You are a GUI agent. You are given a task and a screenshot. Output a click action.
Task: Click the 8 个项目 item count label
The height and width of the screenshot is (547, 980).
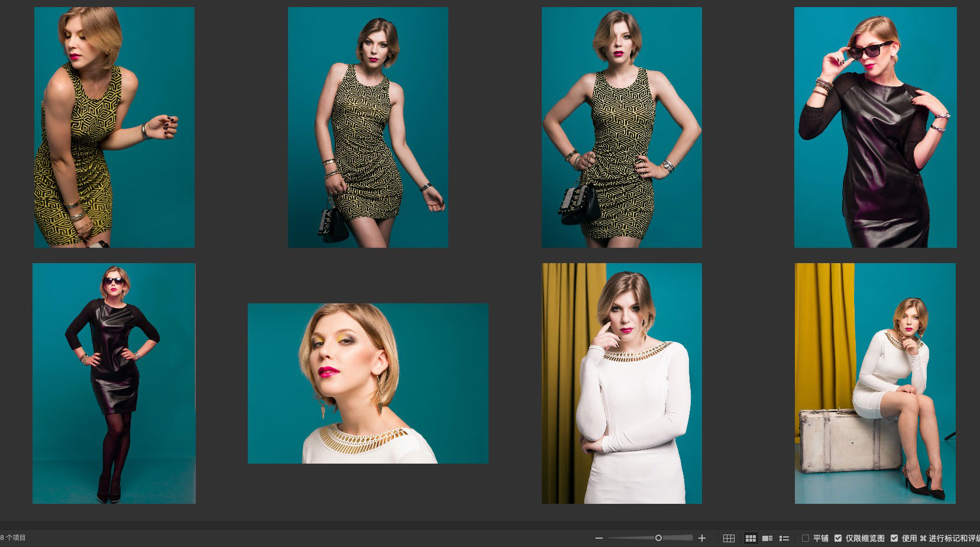(x=14, y=538)
